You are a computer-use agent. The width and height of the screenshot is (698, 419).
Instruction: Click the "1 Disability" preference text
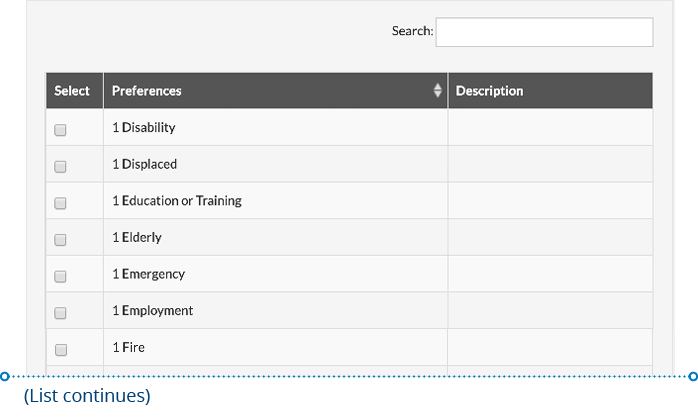144,128
